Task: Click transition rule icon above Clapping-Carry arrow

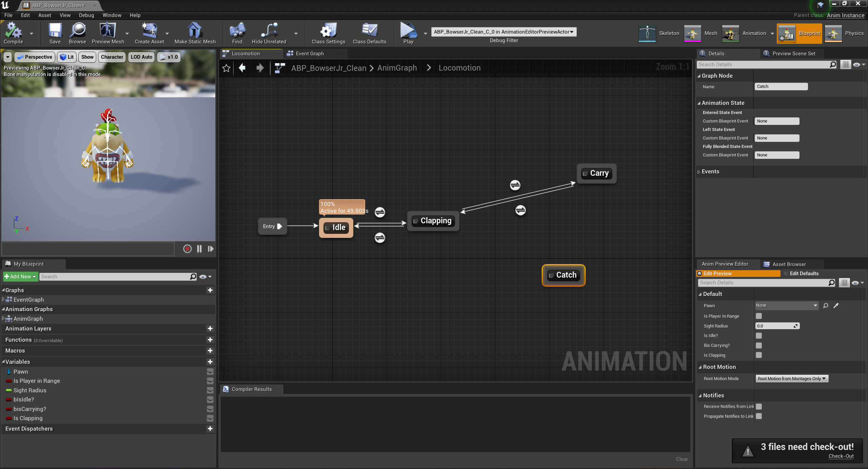Action: click(x=515, y=185)
